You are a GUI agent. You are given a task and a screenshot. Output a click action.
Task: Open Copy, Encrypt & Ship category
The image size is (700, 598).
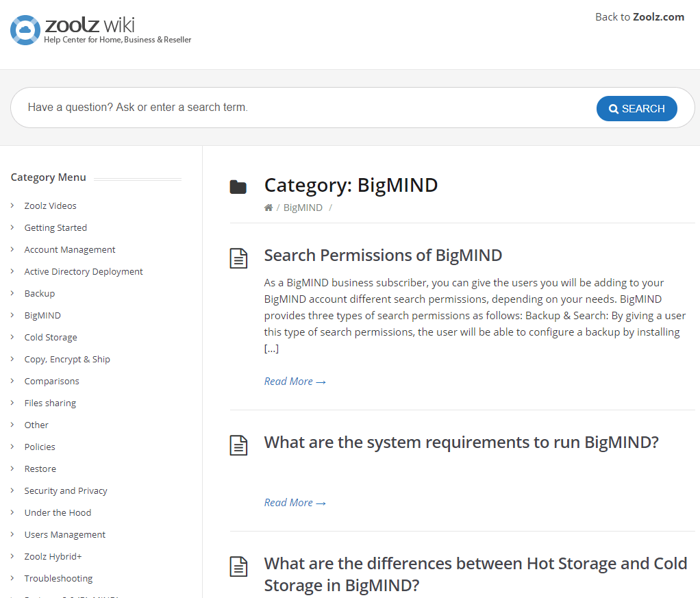tap(67, 359)
